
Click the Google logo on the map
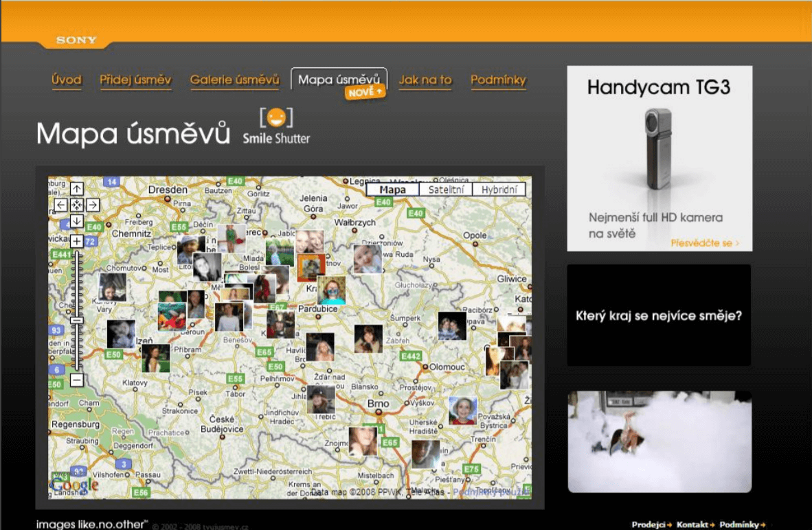74,485
